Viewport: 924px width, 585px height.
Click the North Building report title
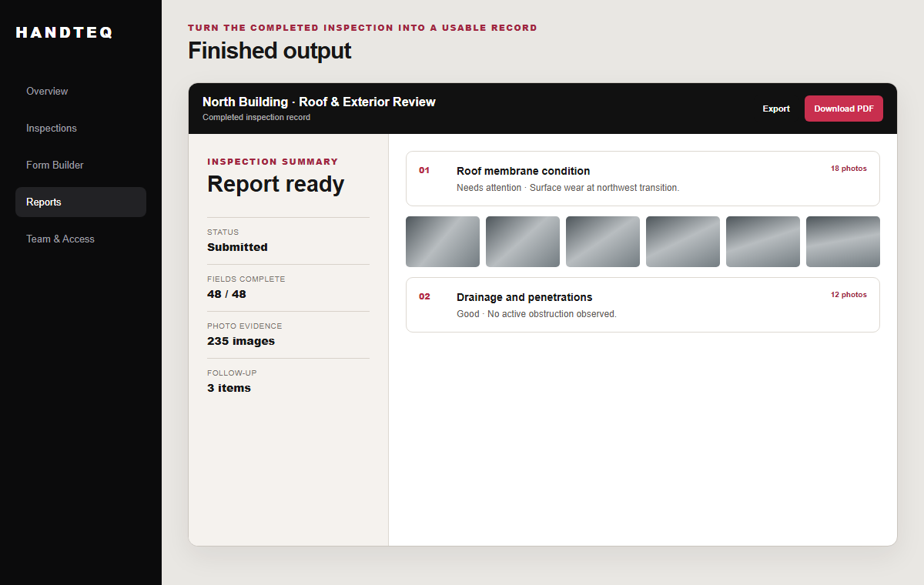319,102
